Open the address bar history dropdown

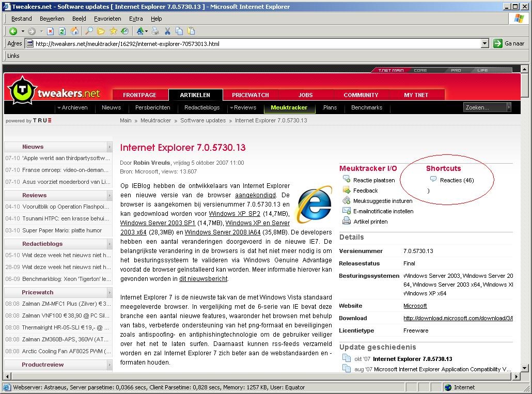[484, 43]
